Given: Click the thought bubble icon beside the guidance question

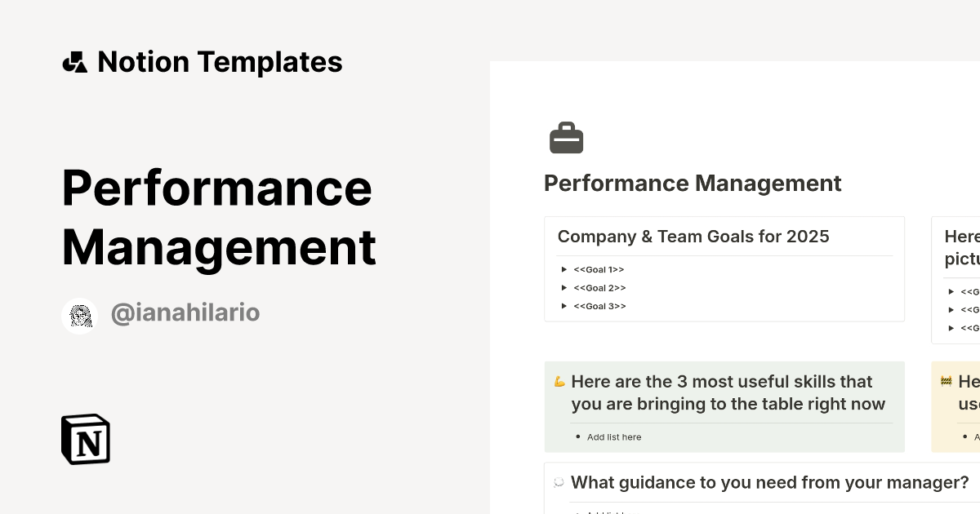Looking at the screenshot, I should 559,482.
